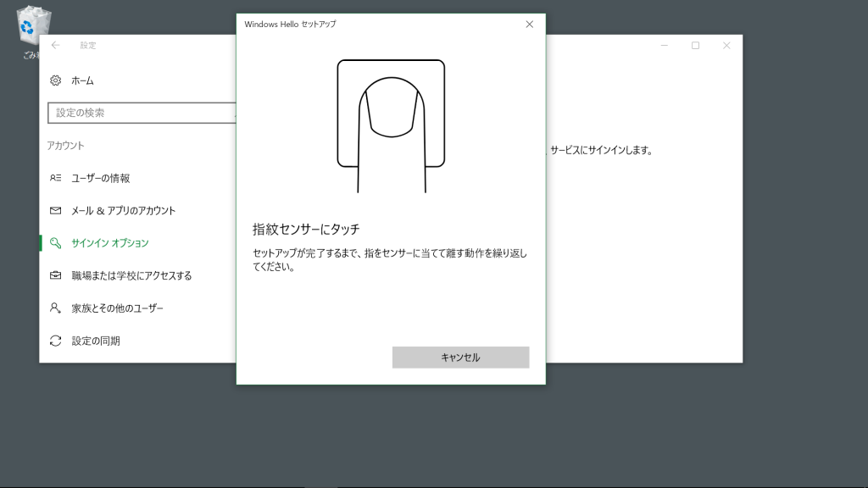Close the Windows Hello セットアップ dialog
The width and height of the screenshot is (868, 488).
[x=529, y=25]
